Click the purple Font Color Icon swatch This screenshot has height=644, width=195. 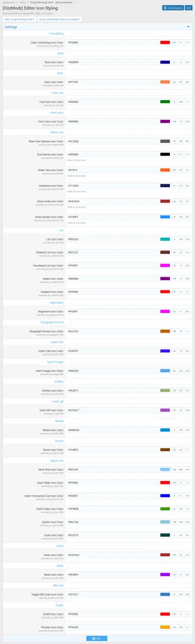(x=165, y=121)
